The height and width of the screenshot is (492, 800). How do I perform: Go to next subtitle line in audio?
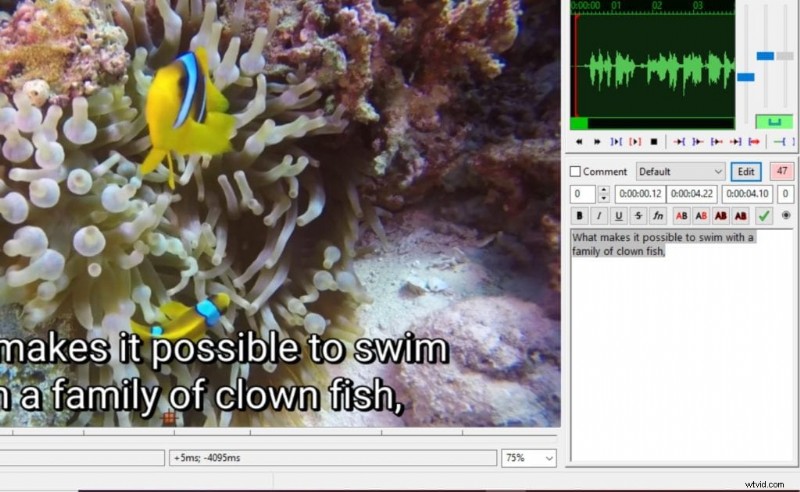coord(597,142)
